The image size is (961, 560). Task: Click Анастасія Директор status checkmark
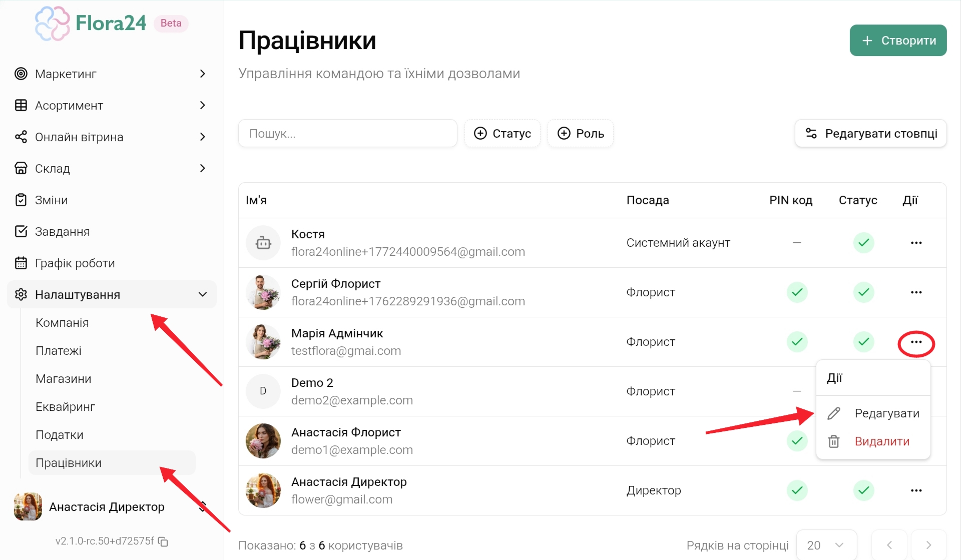(x=863, y=490)
